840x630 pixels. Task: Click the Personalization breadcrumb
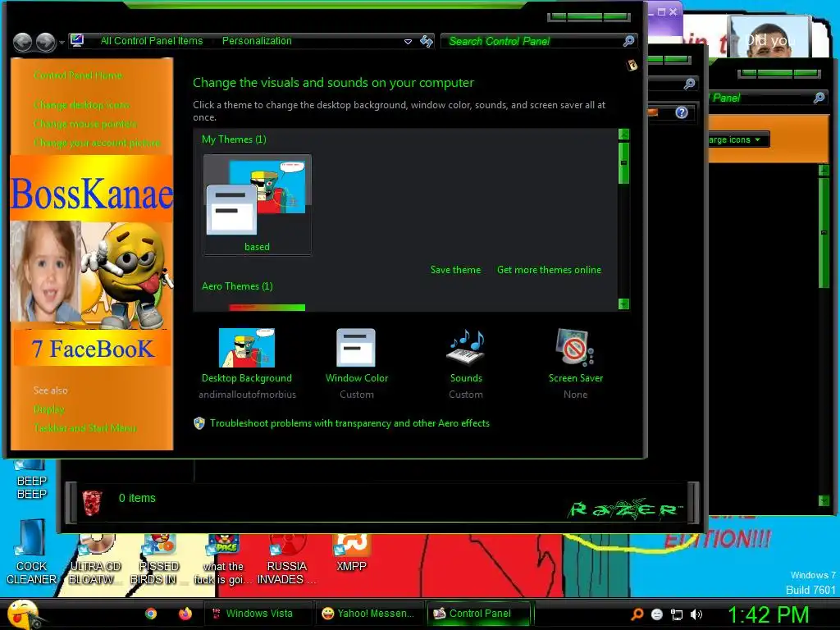[257, 41]
